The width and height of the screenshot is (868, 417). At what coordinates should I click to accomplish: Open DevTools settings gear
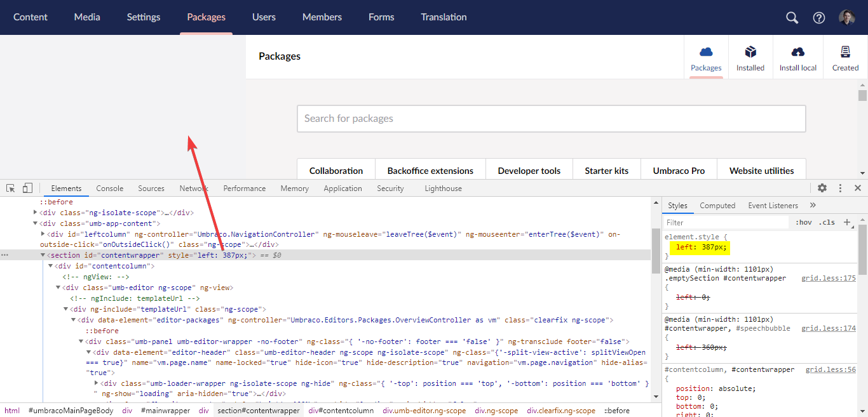point(822,188)
